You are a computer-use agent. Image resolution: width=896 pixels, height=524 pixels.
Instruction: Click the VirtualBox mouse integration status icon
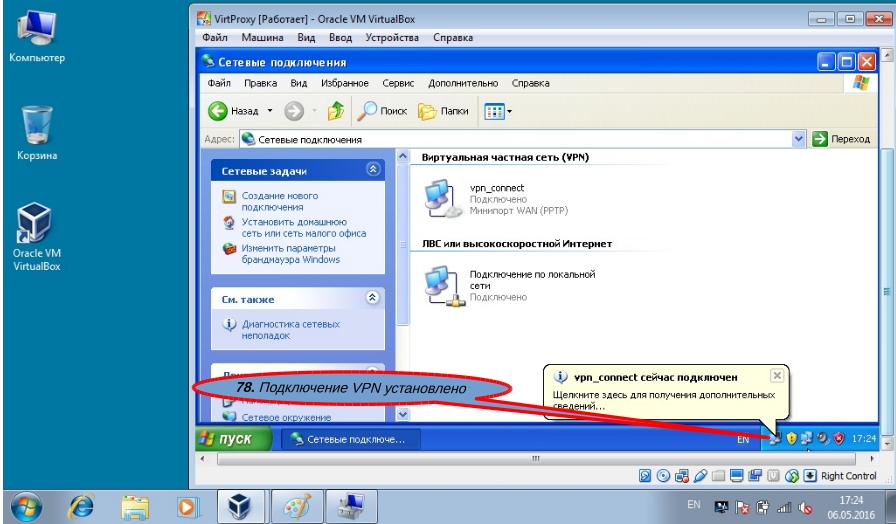coord(791,475)
